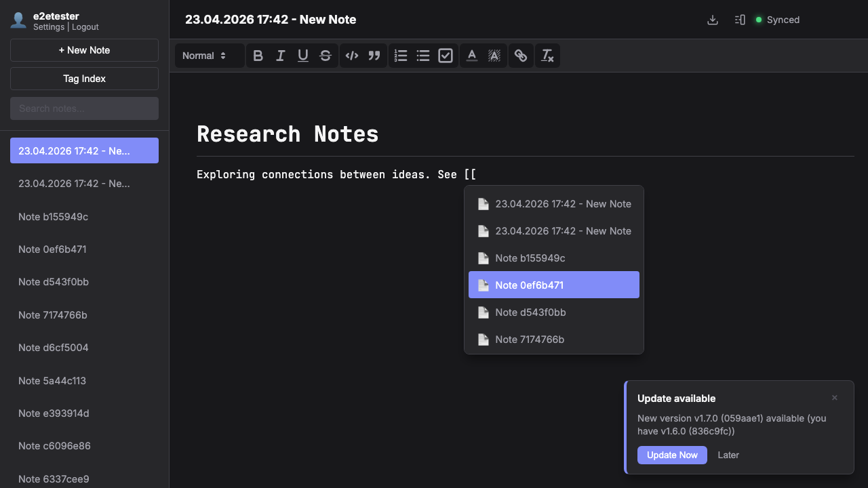Open the Tag Index

point(84,79)
